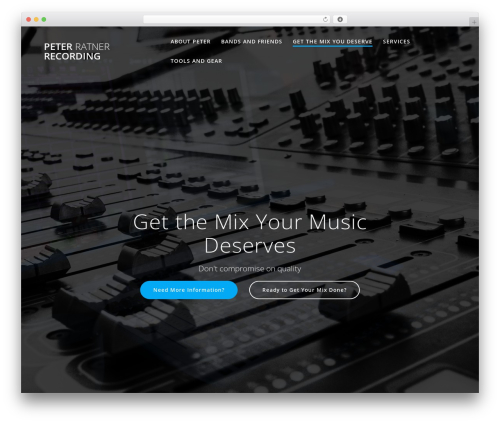Screen dimensions: 500x423
Task: Open the Services page
Action: click(396, 42)
